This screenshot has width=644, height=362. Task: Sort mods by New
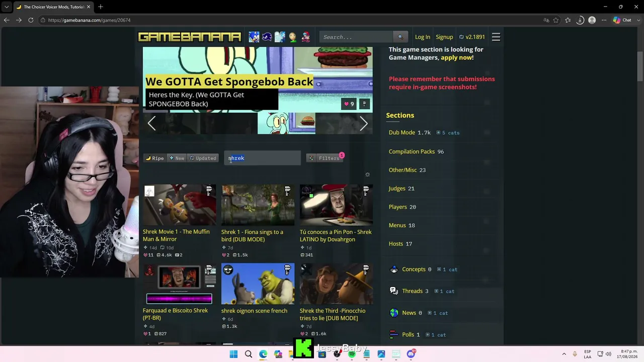pyautogui.click(x=177, y=158)
